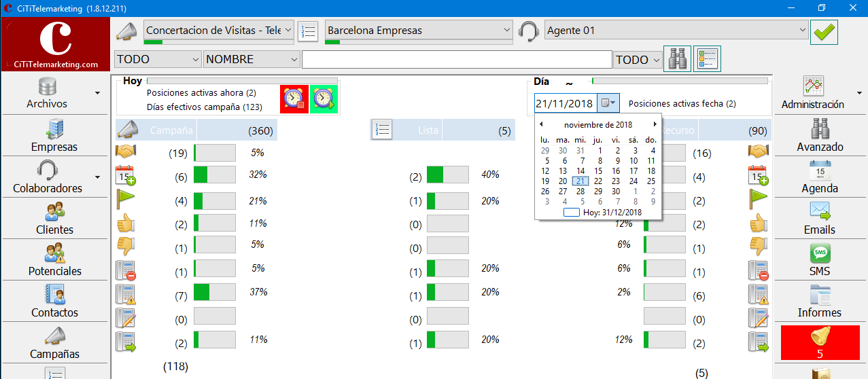Click the Recurso column green flag icon (2)

(x=759, y=198)
